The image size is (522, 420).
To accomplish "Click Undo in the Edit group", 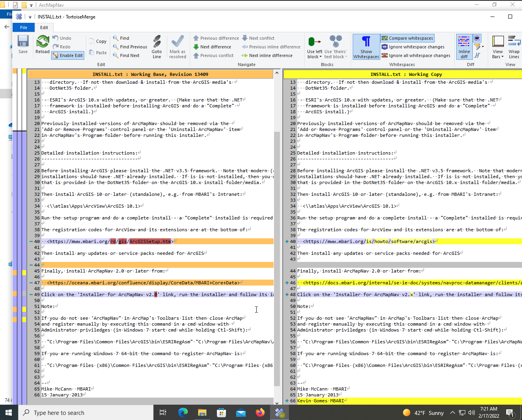I will [62, 38].
